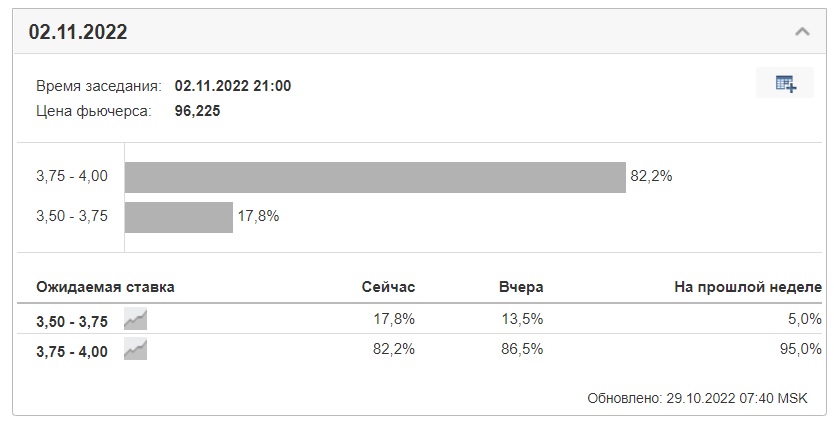Image resolution: width=834 pixels, height=429 pixels.
Task: Select the 82,2% gray bar
Action: pos(375,178)
